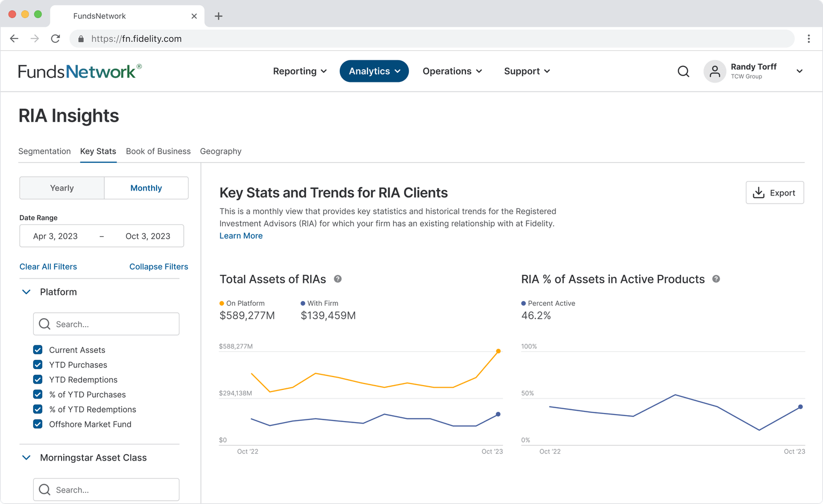Click blue With Firm legend dot
823x504 pixels.
[303, 303]
